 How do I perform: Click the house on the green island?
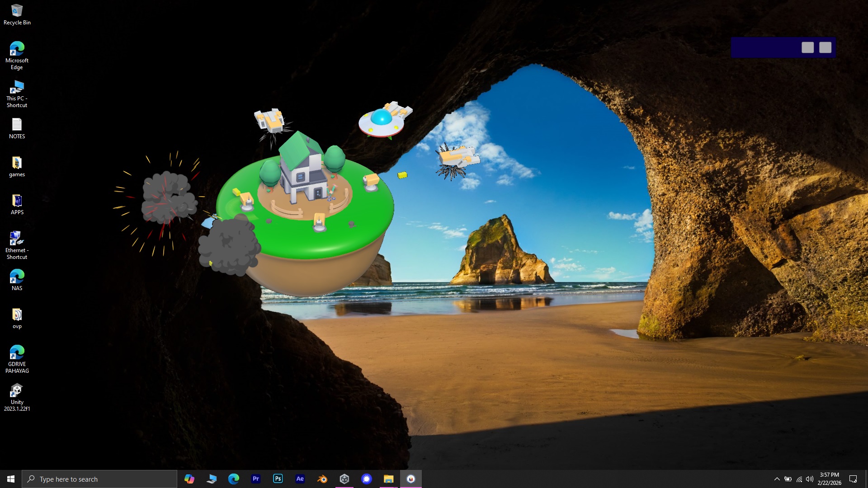coord(302,172)
